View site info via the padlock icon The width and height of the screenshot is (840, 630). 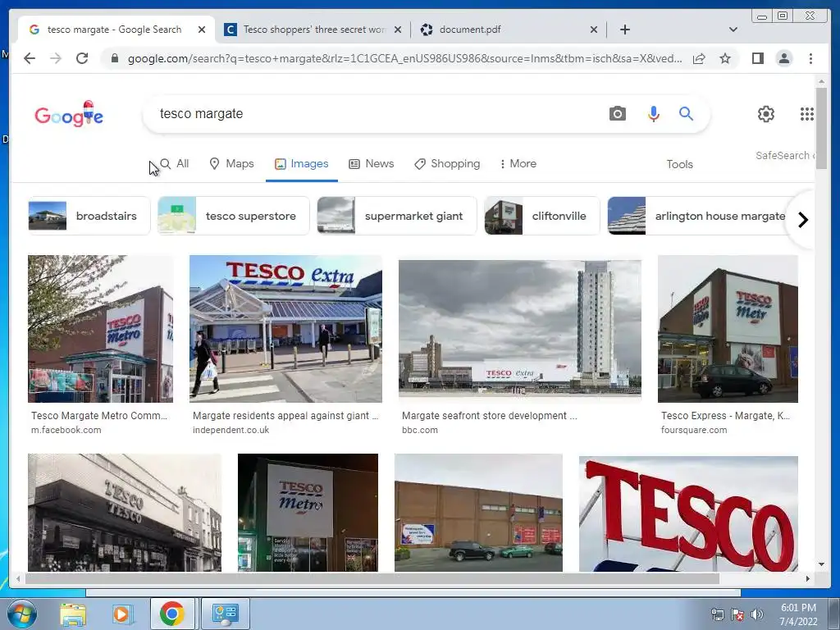(x=114, y=58)
